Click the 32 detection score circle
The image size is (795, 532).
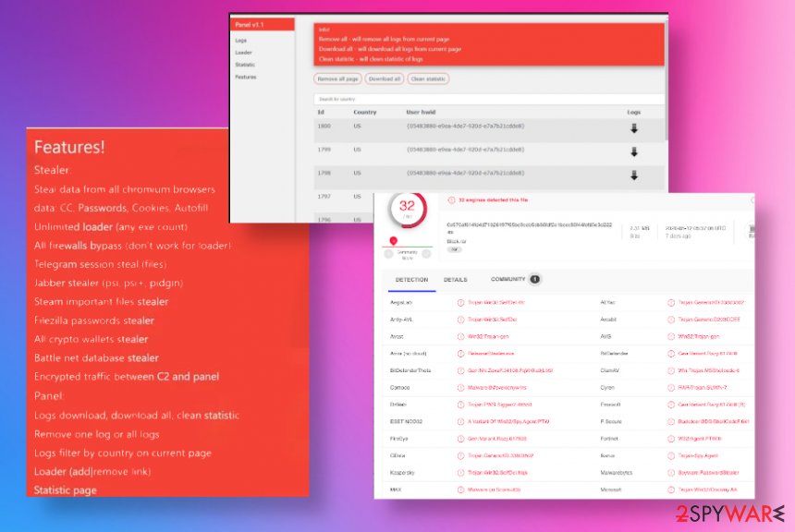tap(407, 208)
